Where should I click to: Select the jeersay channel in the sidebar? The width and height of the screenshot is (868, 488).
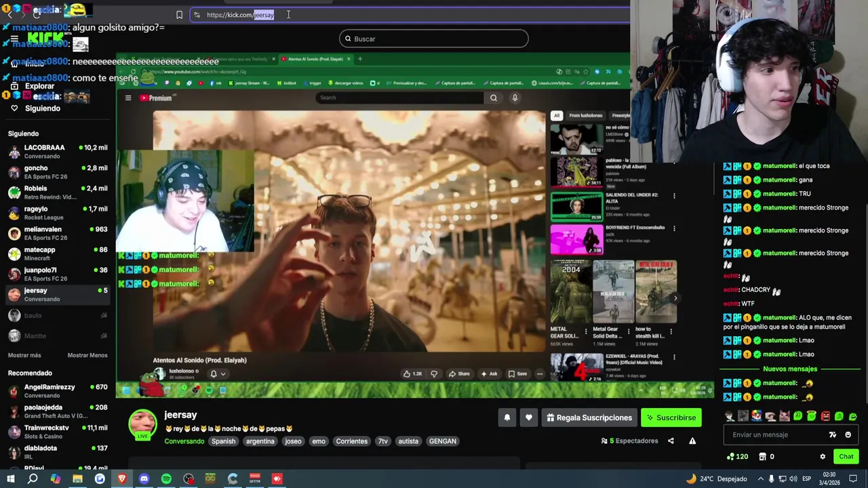pyautogui.click(x=58, y=294)
